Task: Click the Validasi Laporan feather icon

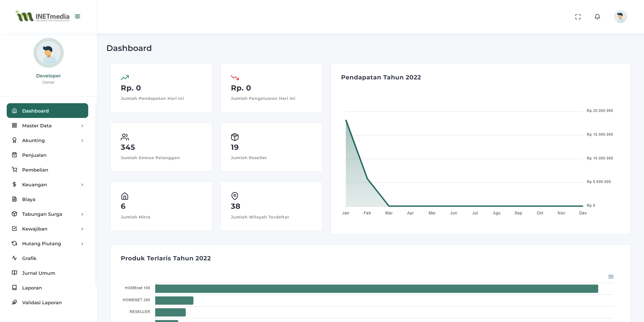Action: click(14, 303)
